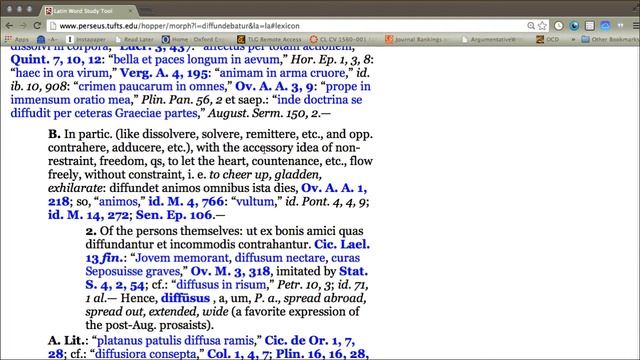Click the browser forward arrow

coord(23,26)
